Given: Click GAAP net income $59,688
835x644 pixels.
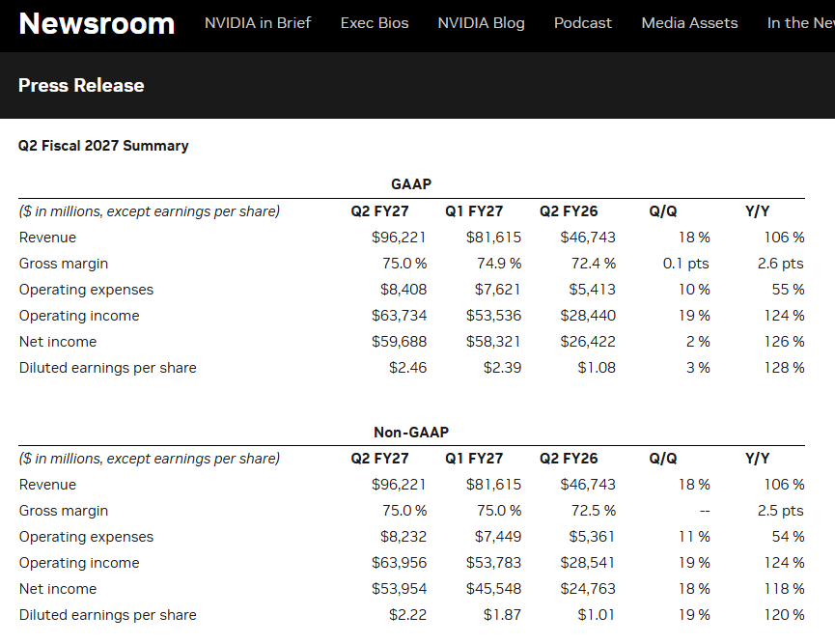Looking at the screenshot, I should [399, 342].
